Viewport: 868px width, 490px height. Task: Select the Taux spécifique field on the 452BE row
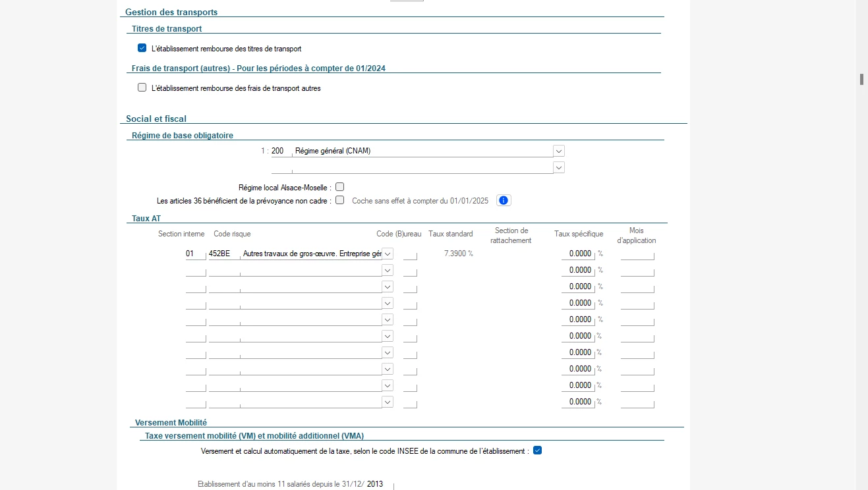click(578, 254)
